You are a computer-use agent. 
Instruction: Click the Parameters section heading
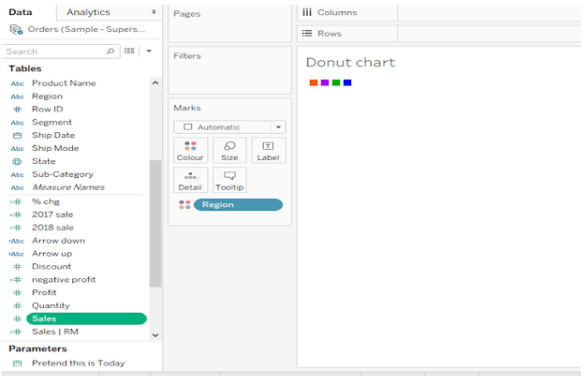point(37,349)
